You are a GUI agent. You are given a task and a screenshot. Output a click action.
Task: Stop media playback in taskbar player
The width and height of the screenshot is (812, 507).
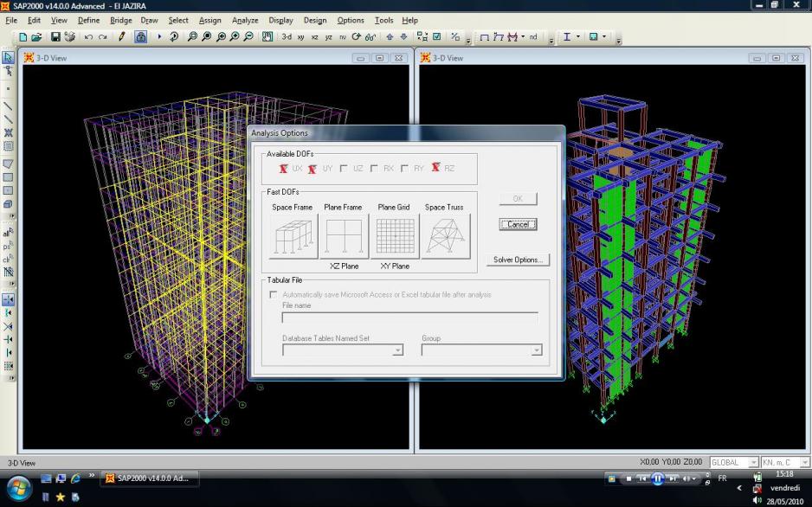628,478
